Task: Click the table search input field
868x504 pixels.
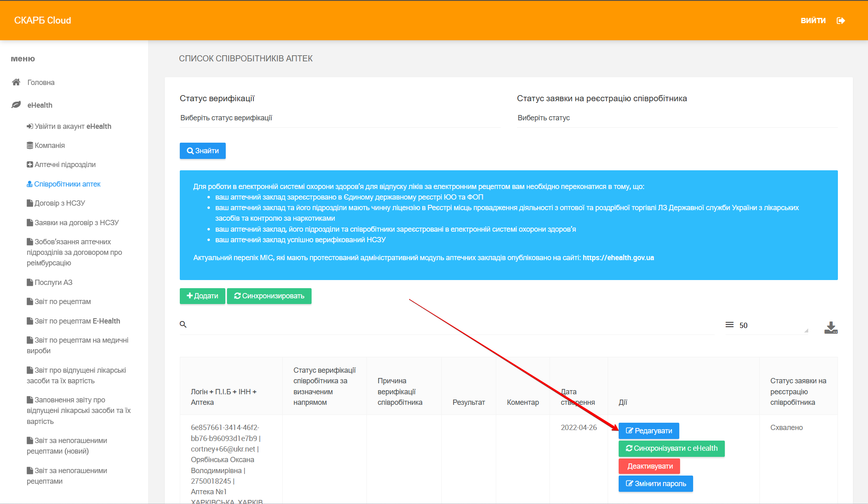Action: click(447, 325)
